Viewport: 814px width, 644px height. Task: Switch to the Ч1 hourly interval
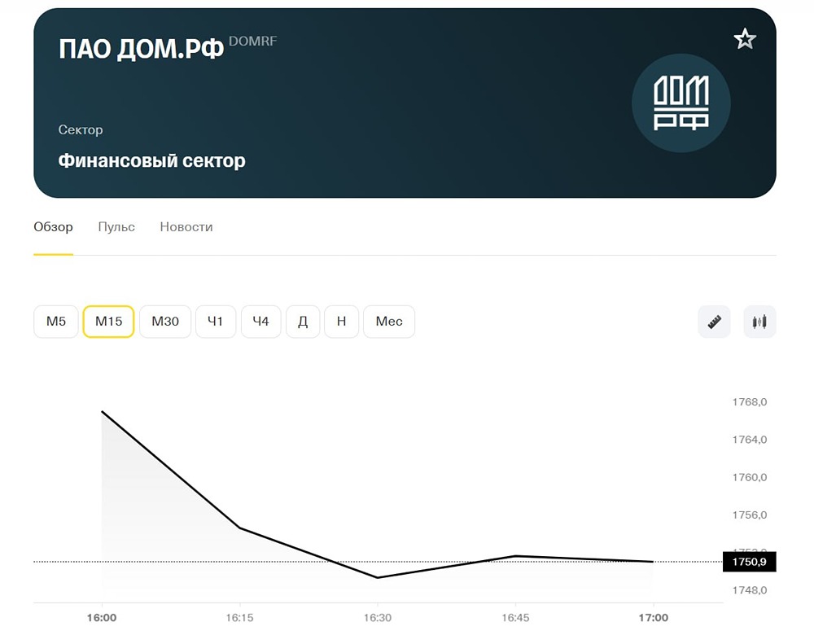pos(215,321)
